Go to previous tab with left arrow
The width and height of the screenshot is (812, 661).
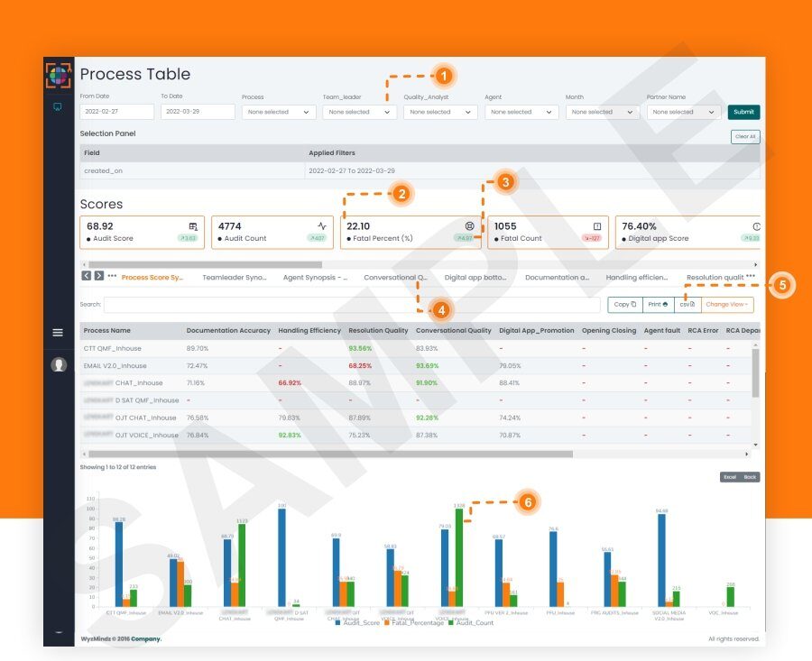point(87,276)
